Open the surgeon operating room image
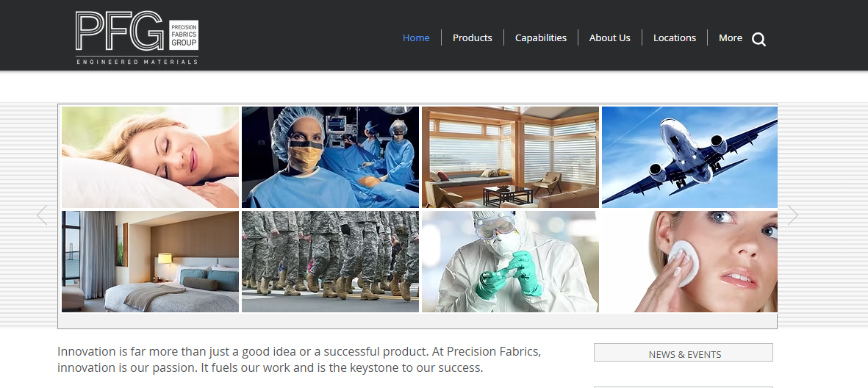Screen dimensions: 868x388 330,157
